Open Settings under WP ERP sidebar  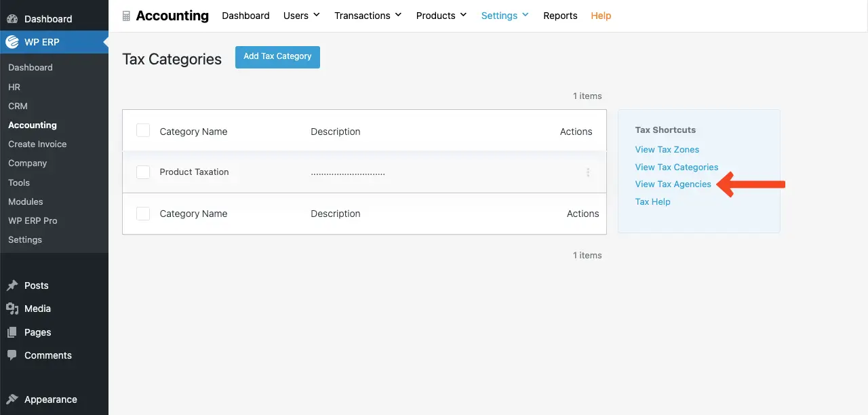[25, 239]
